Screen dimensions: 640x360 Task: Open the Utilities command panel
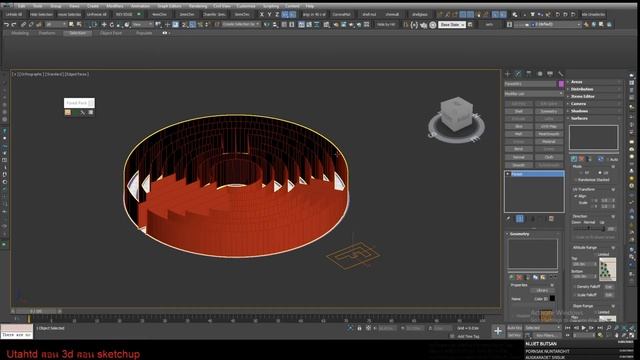pyautogui.click(x=560, y=73)
